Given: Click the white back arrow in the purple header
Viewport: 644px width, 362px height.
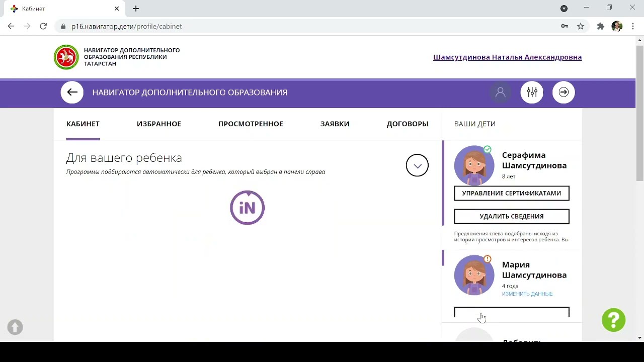Looking at the screenshot, I should tap(72, 92).
